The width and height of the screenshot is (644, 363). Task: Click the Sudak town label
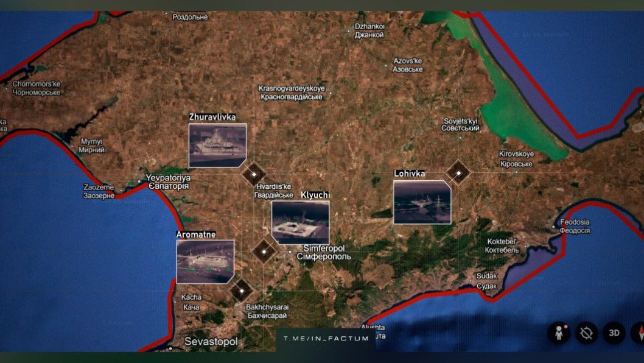(x=487, y=281)
